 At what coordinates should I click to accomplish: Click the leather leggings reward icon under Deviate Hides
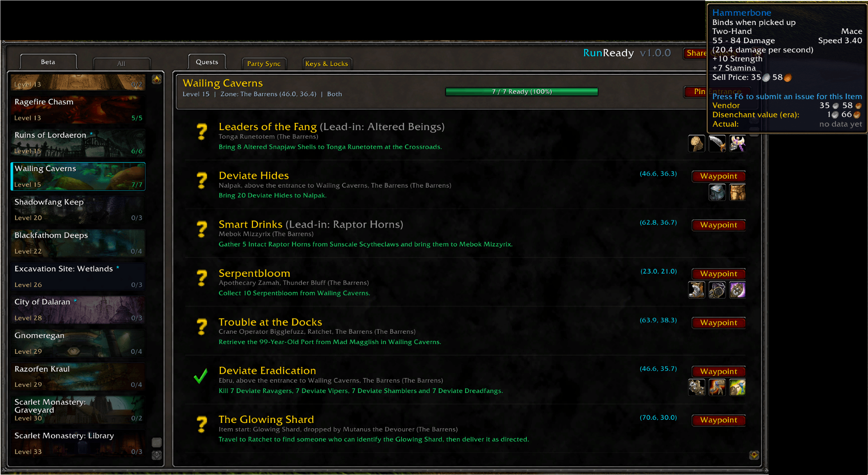click(x=737, y=192)
